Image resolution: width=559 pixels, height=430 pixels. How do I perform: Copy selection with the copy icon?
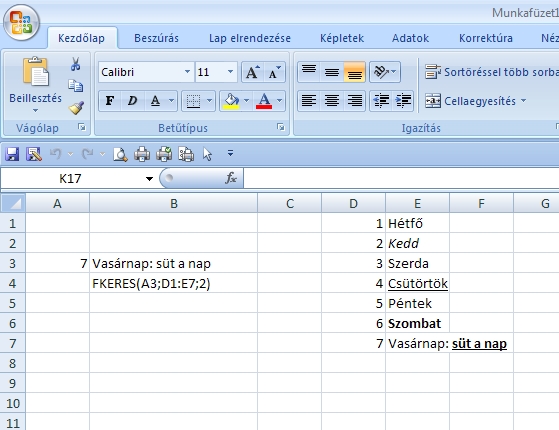pos(75,86)
